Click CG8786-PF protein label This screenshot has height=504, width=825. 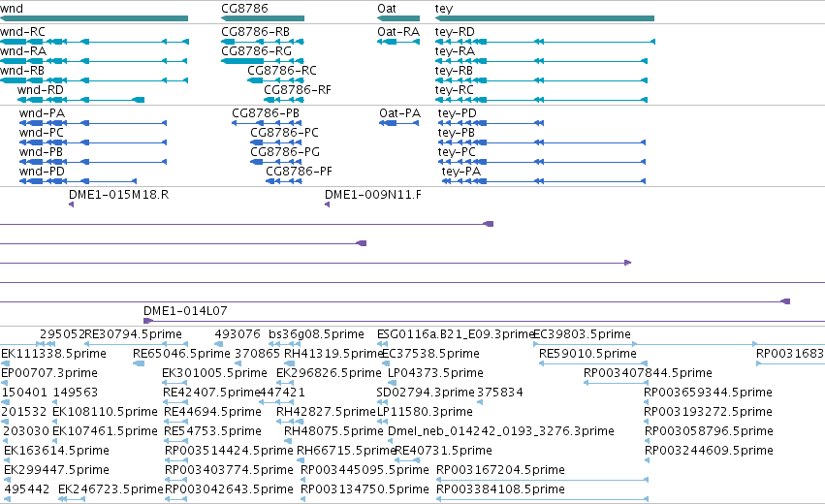[x=299, y=172]
